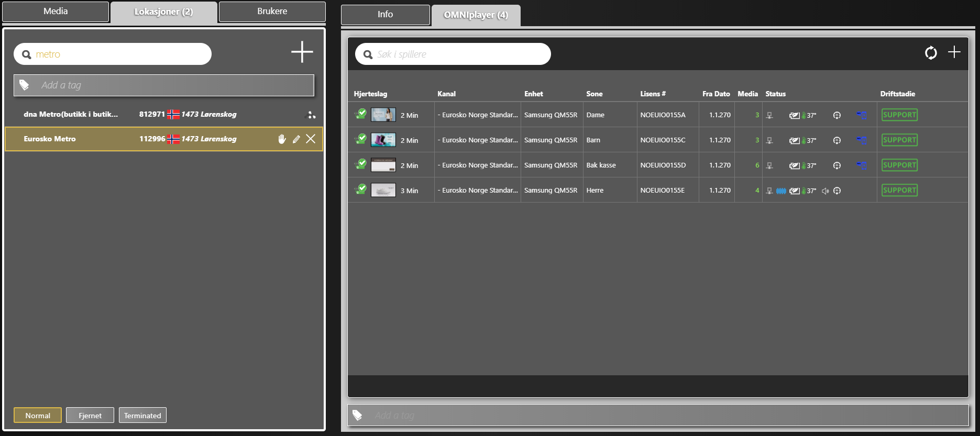
Task: Select the Lokasjoner (2) tab
Action: (x=163, y=12)
